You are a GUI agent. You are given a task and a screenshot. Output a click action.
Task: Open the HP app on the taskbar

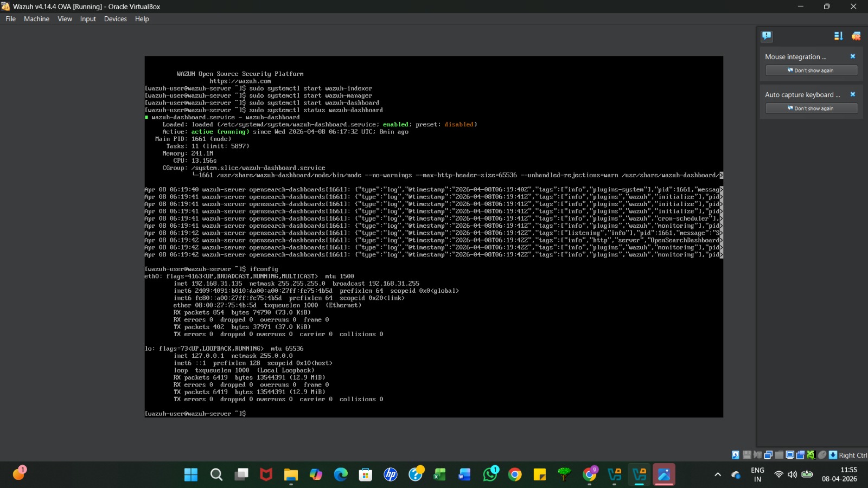[391, 475]
